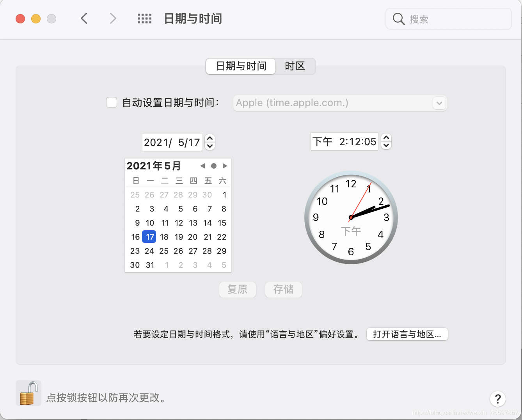Select May 7 in calendar

pyautogui.click(x=210, y=209)
